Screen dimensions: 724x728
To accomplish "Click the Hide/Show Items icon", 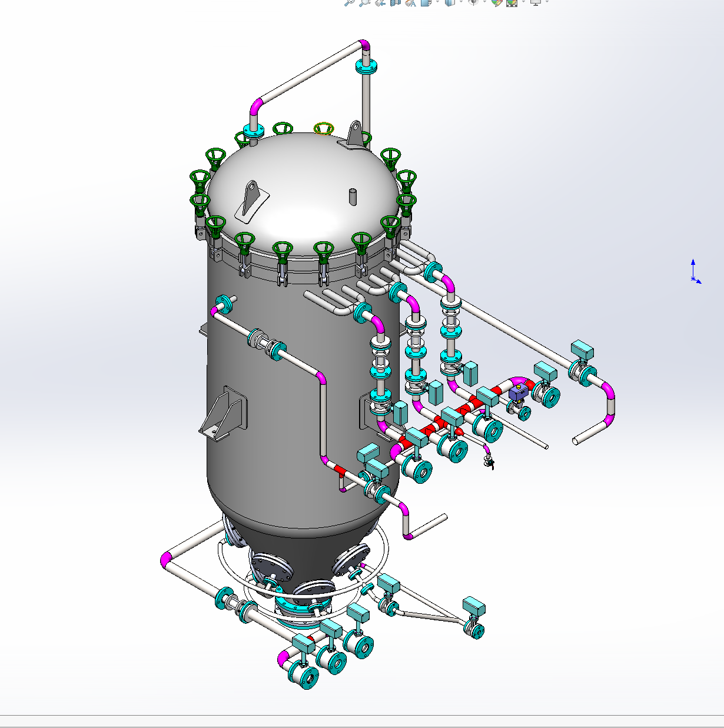I will point(473,2).
